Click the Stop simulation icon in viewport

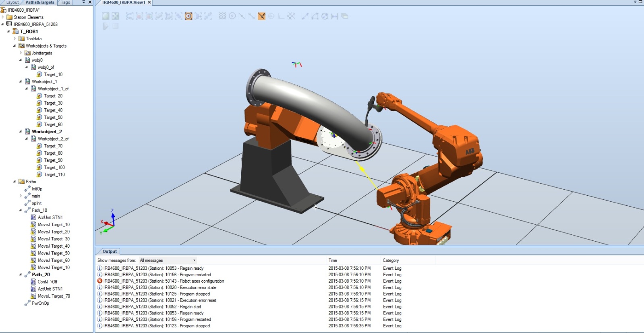(x=115, y=26)
